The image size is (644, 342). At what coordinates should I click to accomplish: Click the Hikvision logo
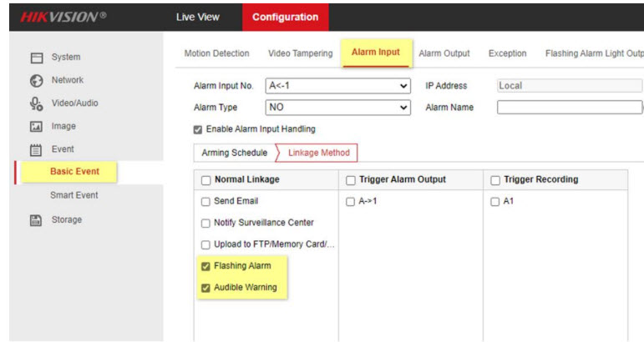pyautogui.click(x=63, y=17)
